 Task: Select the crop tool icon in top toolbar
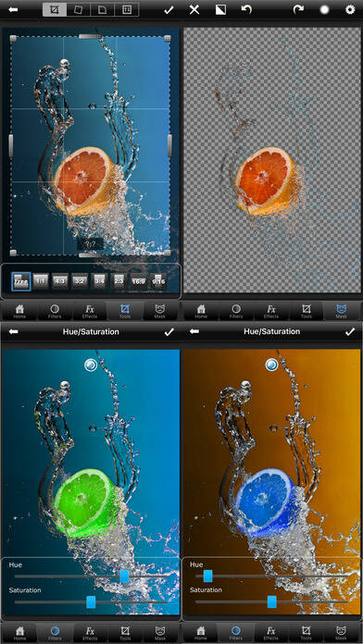[x=55, y=10]
